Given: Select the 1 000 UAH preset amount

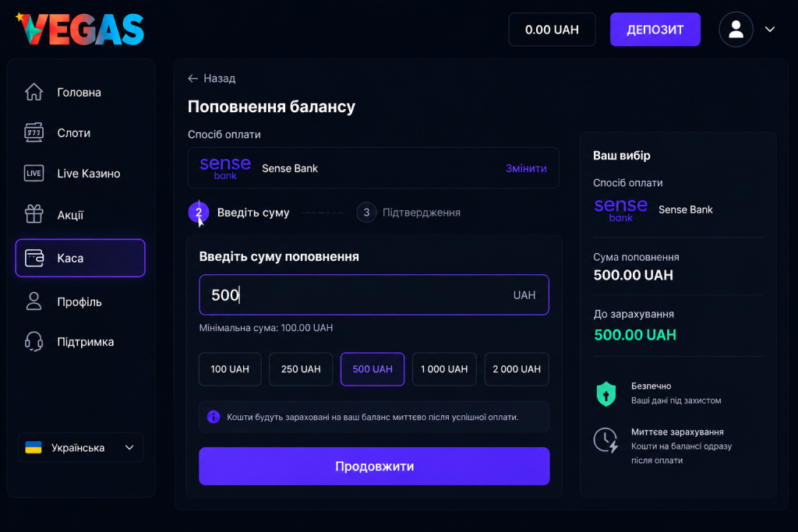Looking at the screenshot, I should 444,369.
